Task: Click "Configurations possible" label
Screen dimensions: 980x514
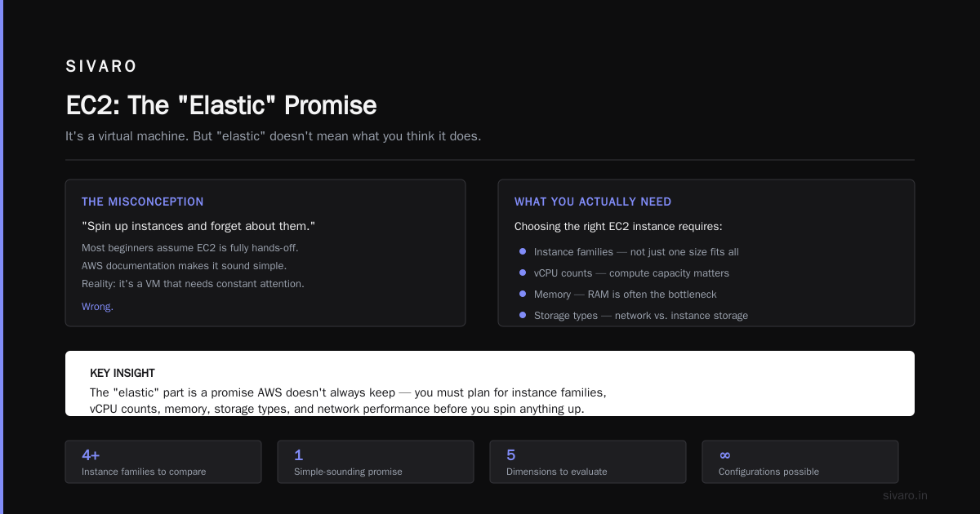Action: click(768, 472)
